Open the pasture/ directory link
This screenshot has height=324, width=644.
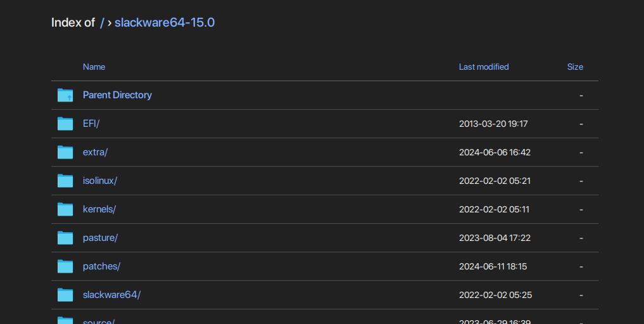pyautogui.click(x=100, y=238)
